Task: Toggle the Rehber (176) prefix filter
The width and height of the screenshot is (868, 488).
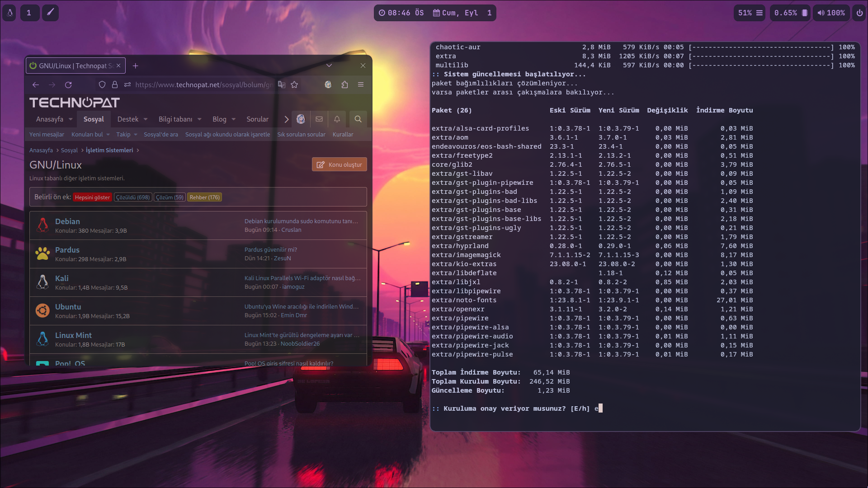Action: 204,197
